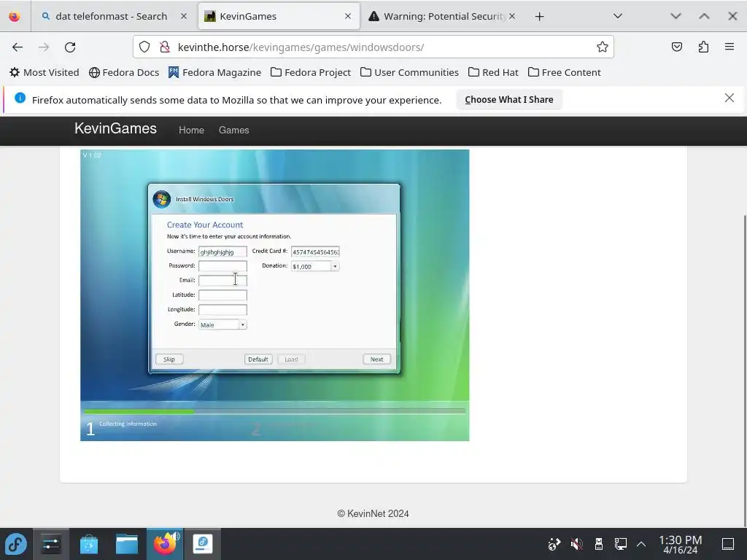This screenshot has height=560, width=747.
Task: Click the Longitude input field
Action: point(222,310)
